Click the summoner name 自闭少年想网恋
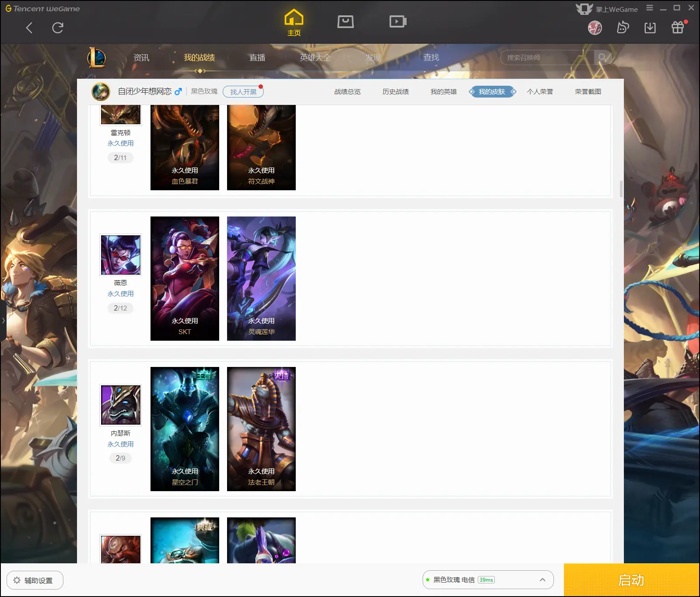Image resolution: width=700 pixels, height=597 pixels. point(145,91)
